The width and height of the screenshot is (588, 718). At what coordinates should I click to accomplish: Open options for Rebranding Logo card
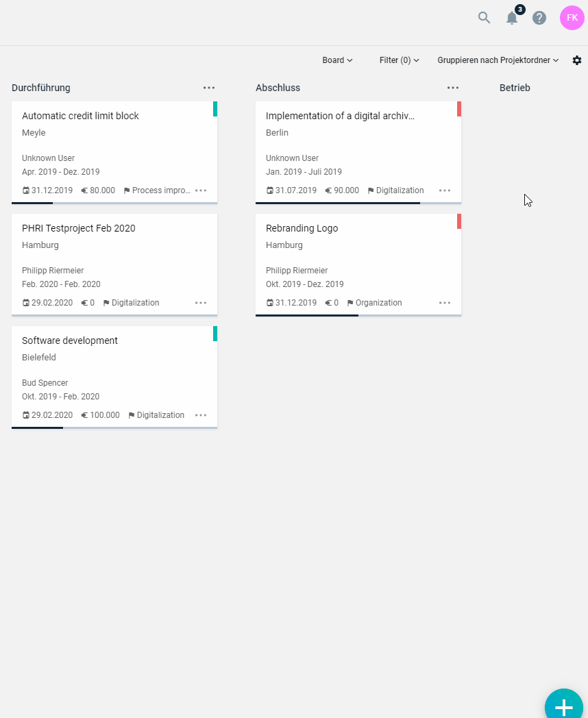445,303
